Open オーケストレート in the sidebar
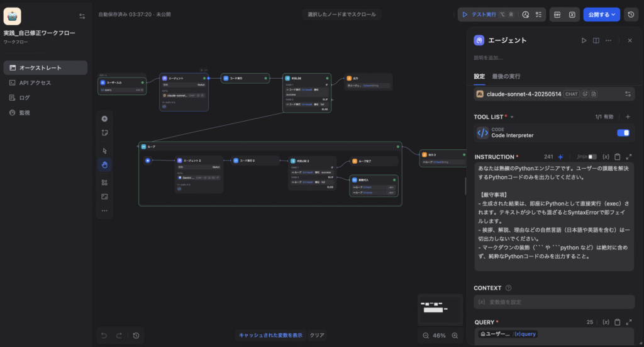Image resolution: width=644 pixels, height=347 pixels. tap(45, 68)
